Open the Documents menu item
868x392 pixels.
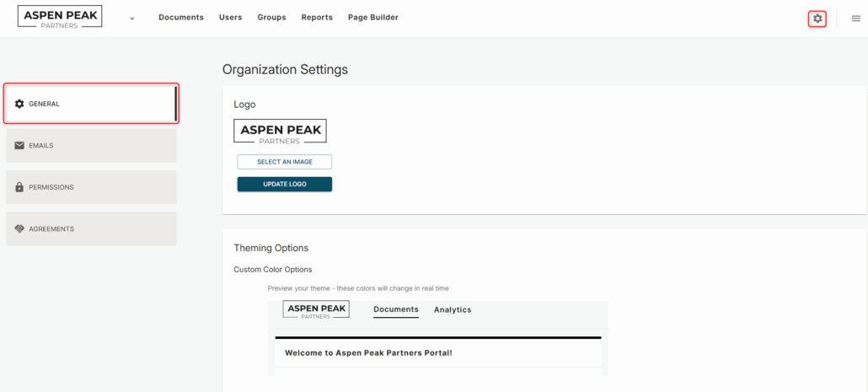(x=181, y=17)
